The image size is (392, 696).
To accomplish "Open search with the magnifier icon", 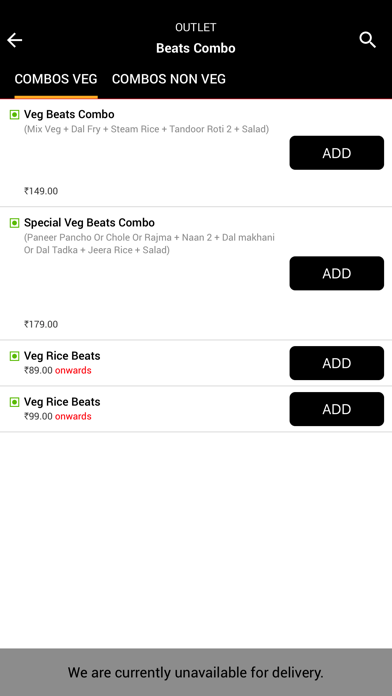I will [368, 40].
